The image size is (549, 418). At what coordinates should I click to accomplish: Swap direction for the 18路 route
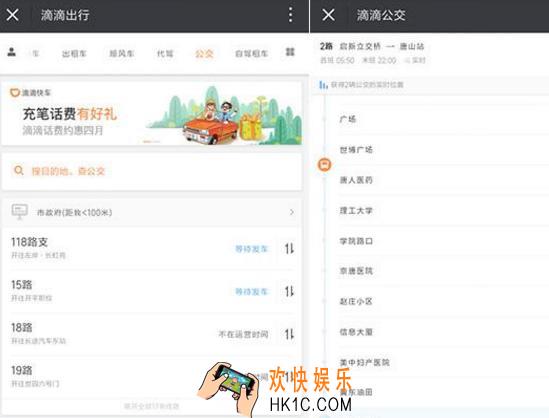click(289, 334)
